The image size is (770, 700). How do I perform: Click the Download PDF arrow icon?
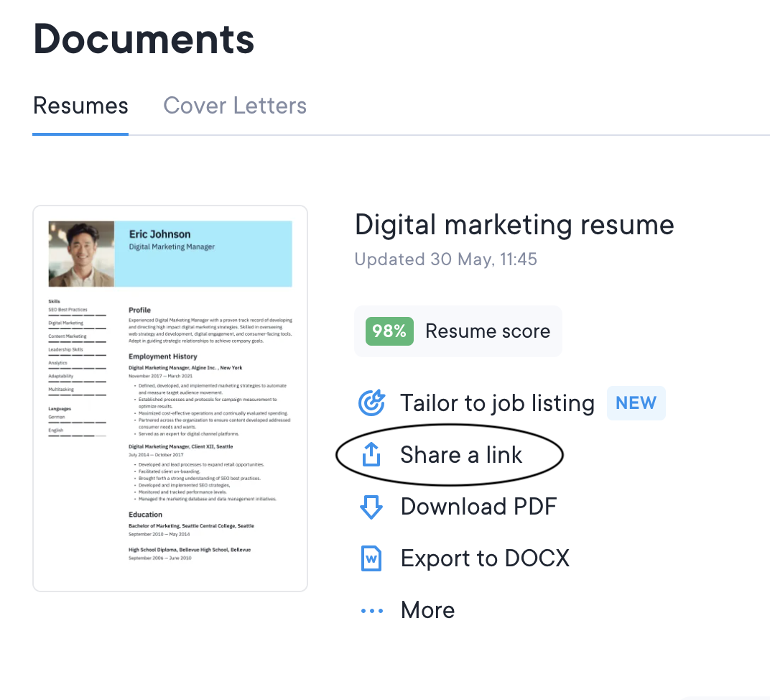[x=371, y=507]
